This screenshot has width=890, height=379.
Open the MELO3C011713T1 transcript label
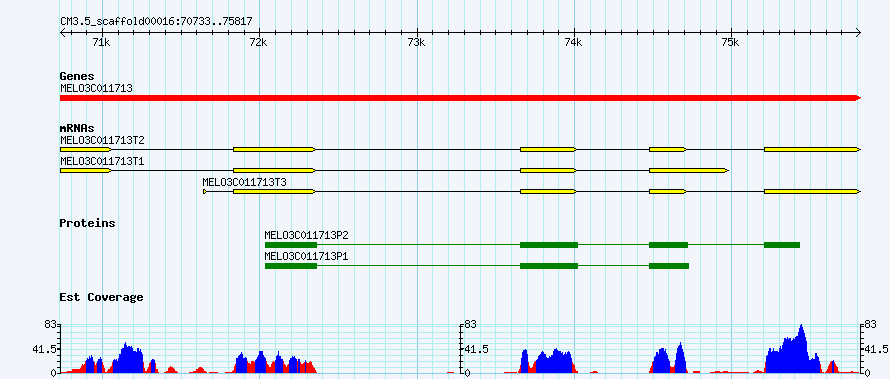[102, 161]
